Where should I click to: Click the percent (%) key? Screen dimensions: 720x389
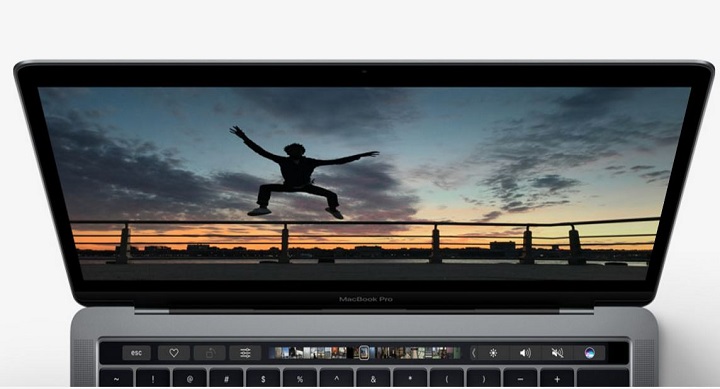[x=300, y=379]
